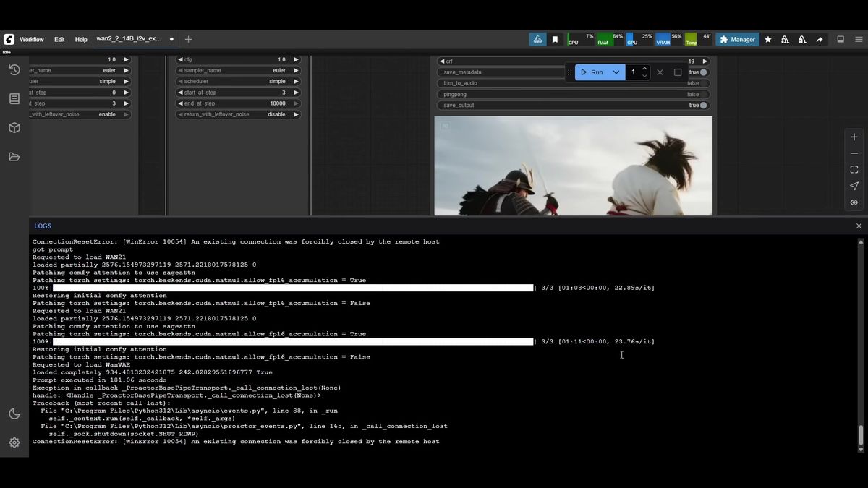Toggle link visibility eye icon

click(854, 203)
